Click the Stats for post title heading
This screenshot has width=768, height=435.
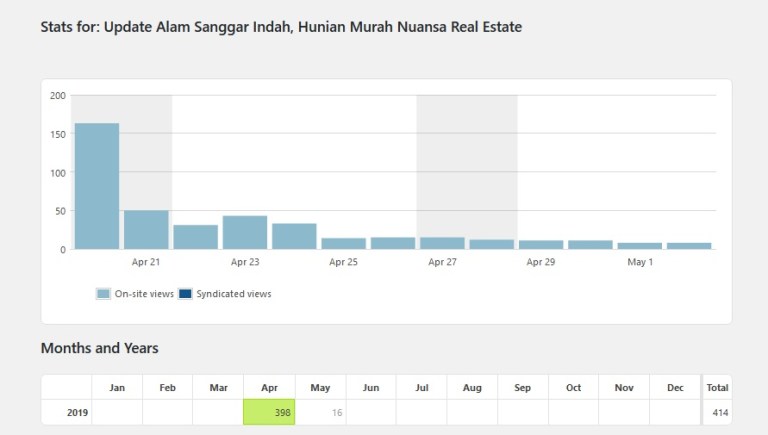click(281, 27)
